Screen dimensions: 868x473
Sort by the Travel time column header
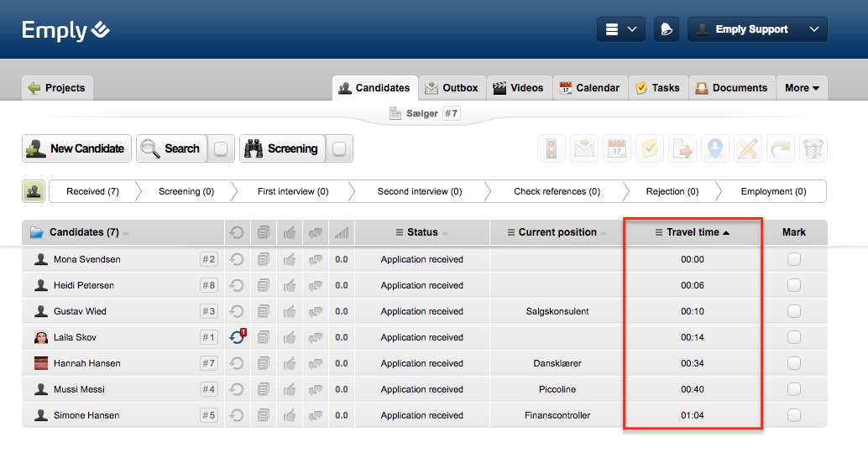[x=693, y=232]
